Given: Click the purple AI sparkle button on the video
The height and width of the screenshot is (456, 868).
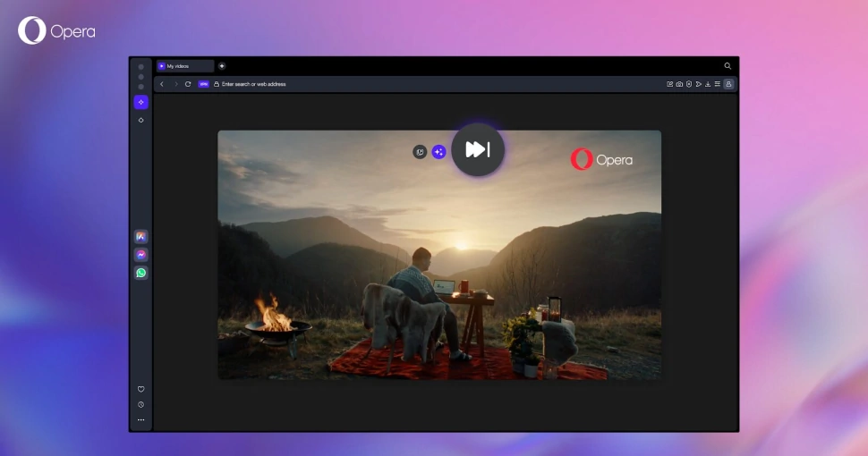Looking at the screenshot, I should tap(439, 152).
